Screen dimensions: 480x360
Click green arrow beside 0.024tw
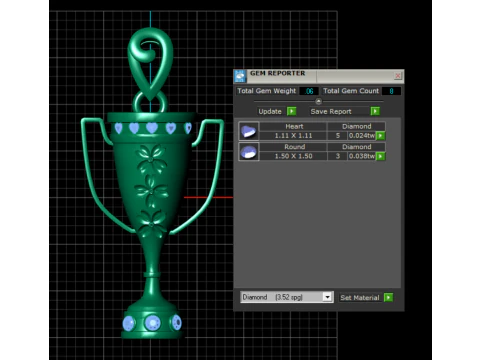click(x=380, y=136)
